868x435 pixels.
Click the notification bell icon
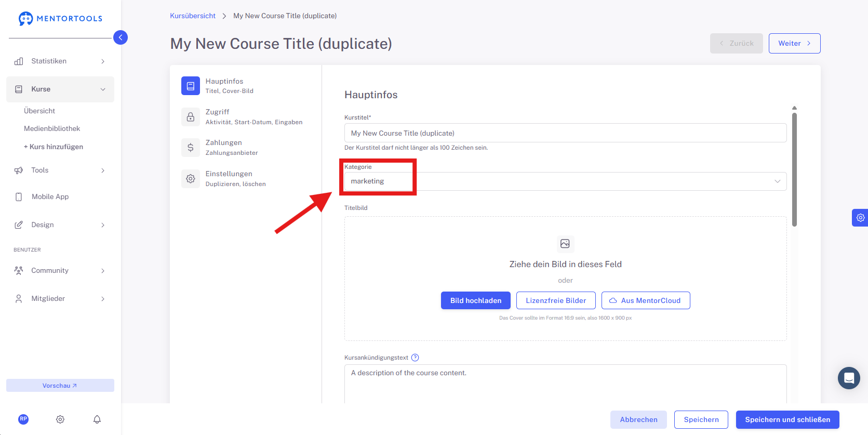click(x=97, y=419)
